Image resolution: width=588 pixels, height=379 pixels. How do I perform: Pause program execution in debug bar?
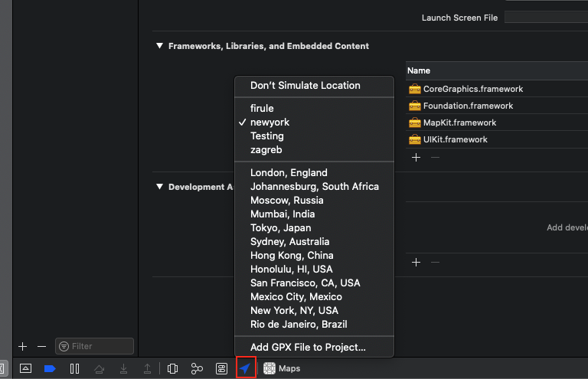[74, 368]
